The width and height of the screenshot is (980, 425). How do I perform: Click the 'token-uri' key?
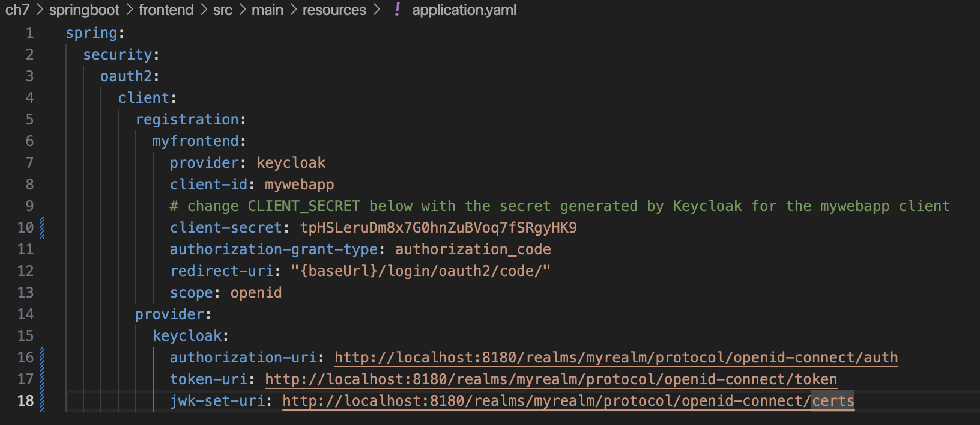coord(208,379)
